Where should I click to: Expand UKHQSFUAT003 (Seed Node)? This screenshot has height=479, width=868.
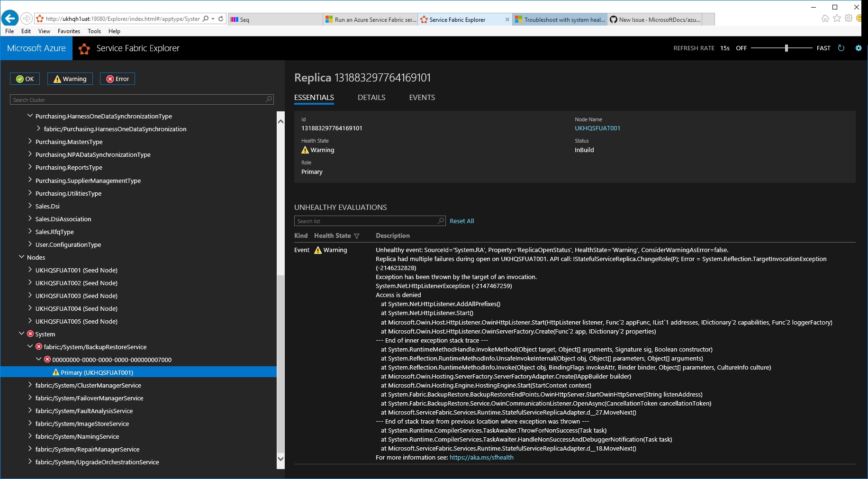(x=30, y=296)
